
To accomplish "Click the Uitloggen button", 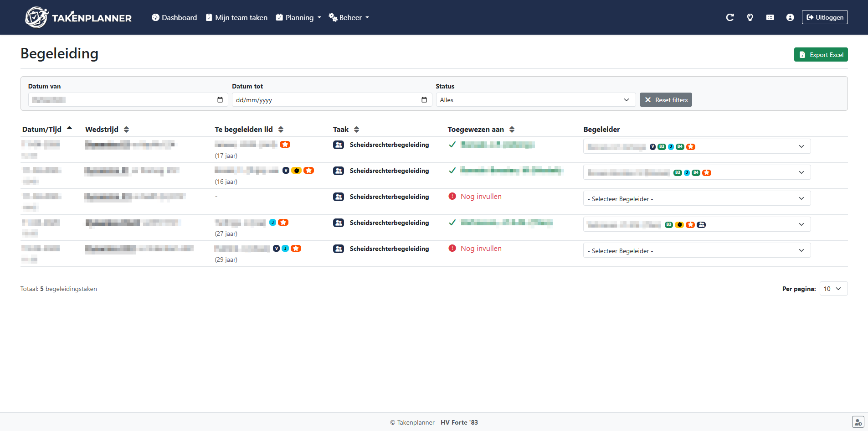I will pyautogui.click(x=824, y=17).
